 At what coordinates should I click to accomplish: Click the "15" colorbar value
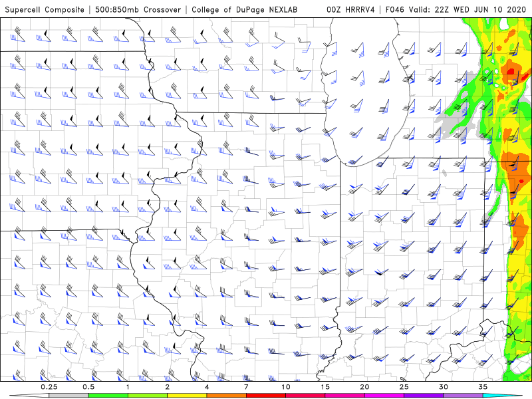[325, 387]
